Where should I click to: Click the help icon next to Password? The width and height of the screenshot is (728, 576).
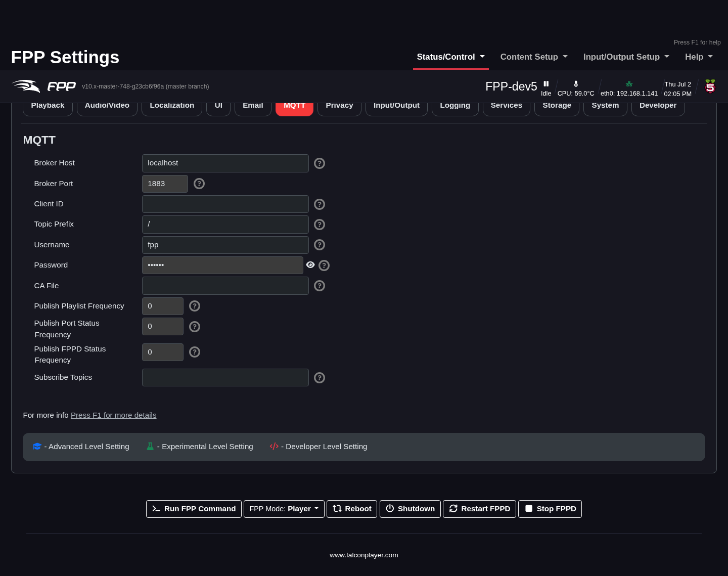(x=324, y=265)
